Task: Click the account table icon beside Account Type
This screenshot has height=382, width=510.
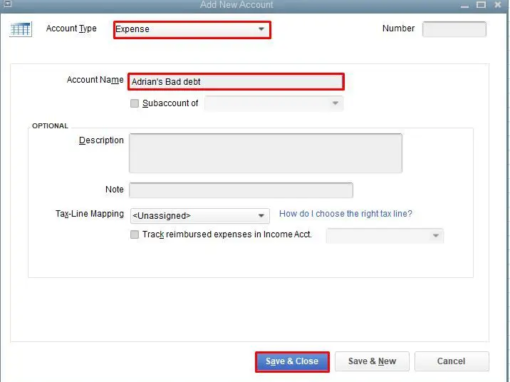Action: tap(21, 29)
